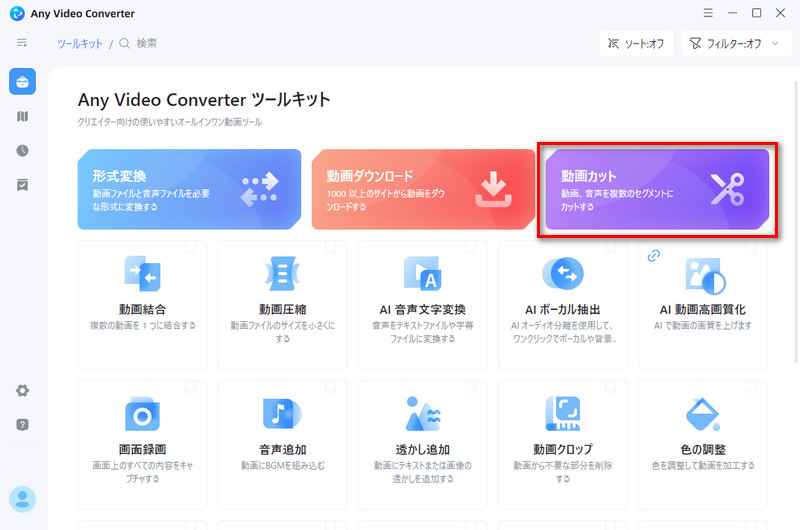Click the 形式変換 card
Screen dimensions: 800x530
(189, 189)
